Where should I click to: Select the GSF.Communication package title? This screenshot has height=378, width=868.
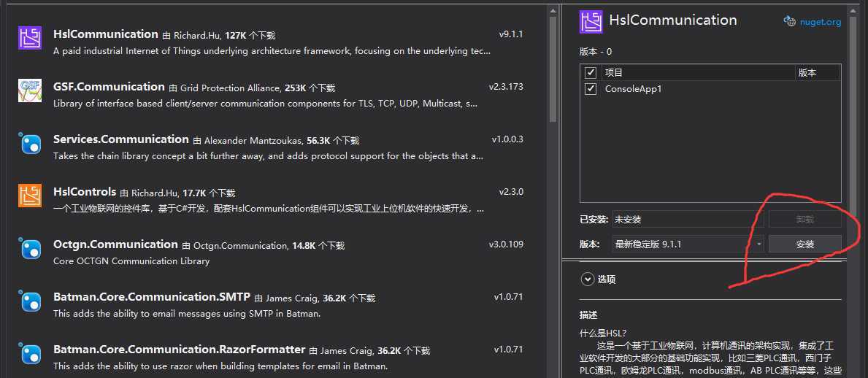109,86
